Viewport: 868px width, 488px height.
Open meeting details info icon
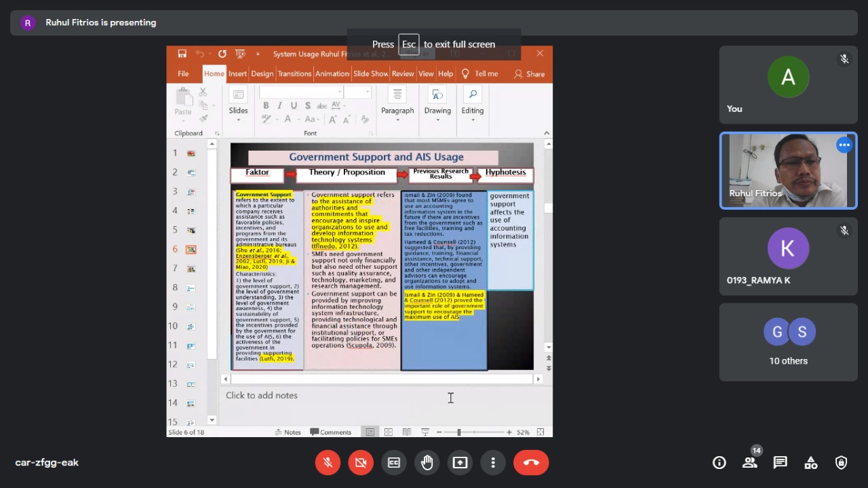[719, 463]
